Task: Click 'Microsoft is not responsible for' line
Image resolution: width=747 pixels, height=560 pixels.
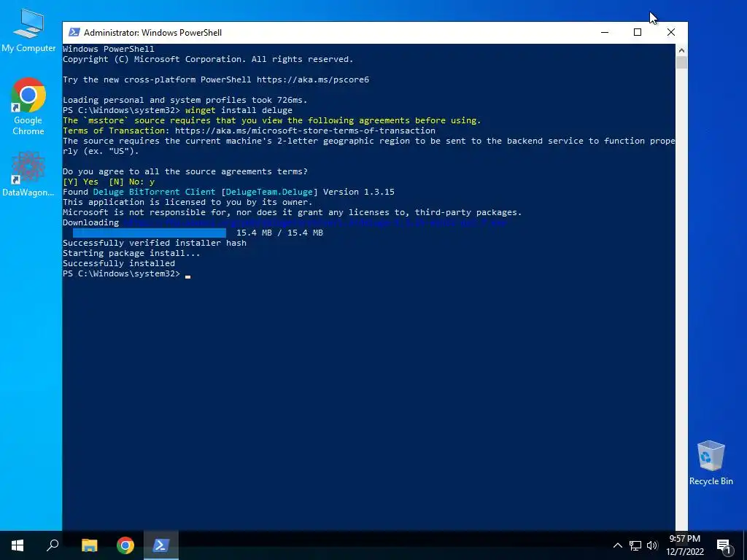Action: tap(292, 212)
